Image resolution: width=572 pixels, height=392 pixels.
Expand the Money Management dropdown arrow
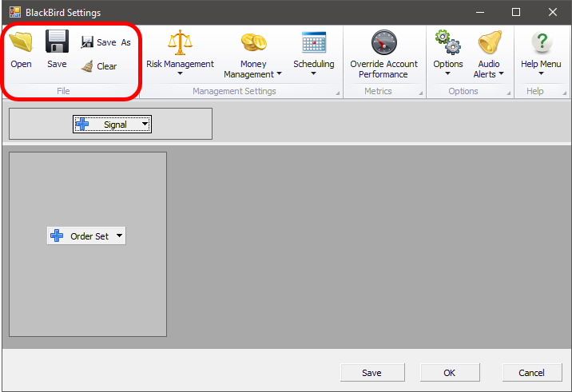[279, 73]
